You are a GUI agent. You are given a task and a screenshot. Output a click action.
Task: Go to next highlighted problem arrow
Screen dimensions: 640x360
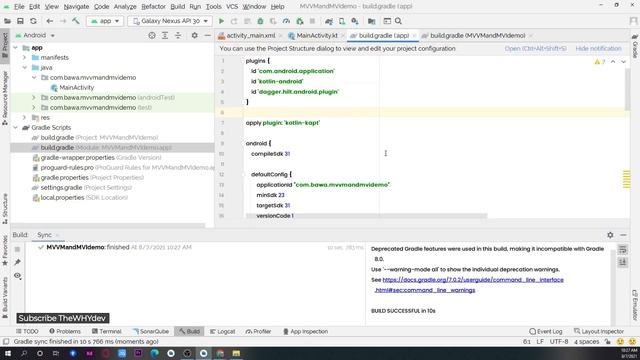624,62
